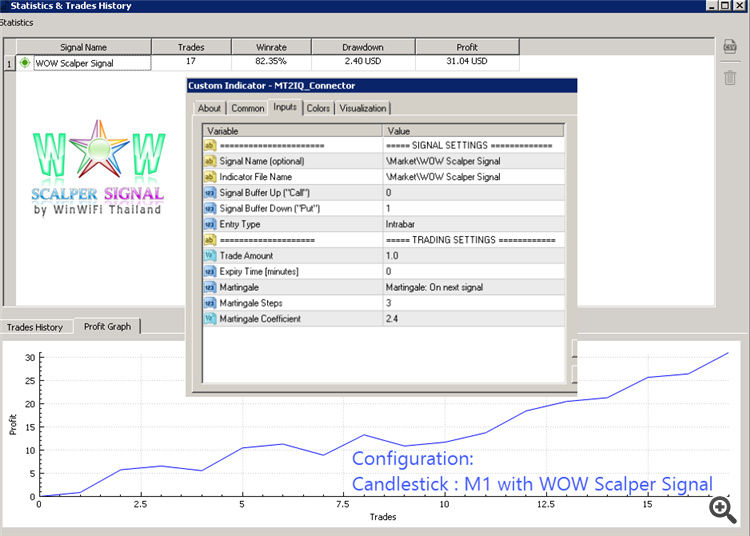Select the WOW Scalper Signal name cell
750x536 pixels.
[x=92, y=63]
